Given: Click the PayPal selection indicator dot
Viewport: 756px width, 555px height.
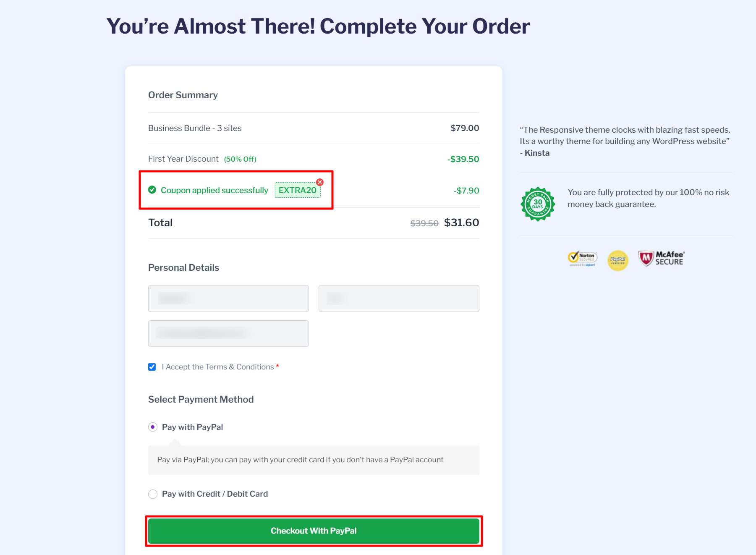Looking at the screenshot, I should (153, 427).
